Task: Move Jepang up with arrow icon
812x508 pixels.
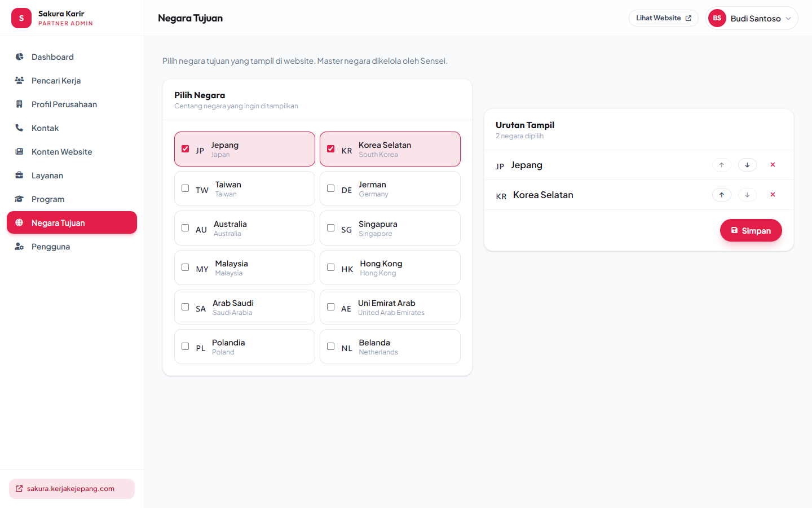Action: click(x=722, y=165)
